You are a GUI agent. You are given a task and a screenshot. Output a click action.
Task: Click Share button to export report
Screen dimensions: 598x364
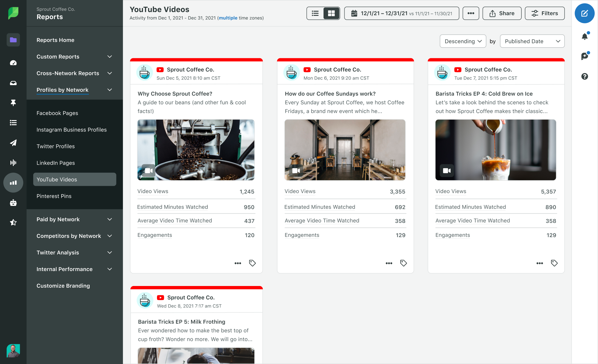pyautogui.click(x=502, y=13)
